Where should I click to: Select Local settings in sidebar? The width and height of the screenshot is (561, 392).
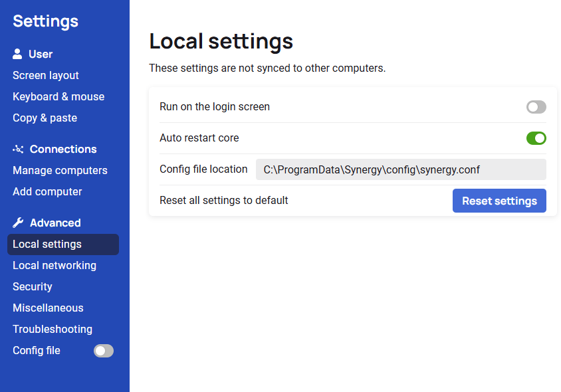(47, 244)
